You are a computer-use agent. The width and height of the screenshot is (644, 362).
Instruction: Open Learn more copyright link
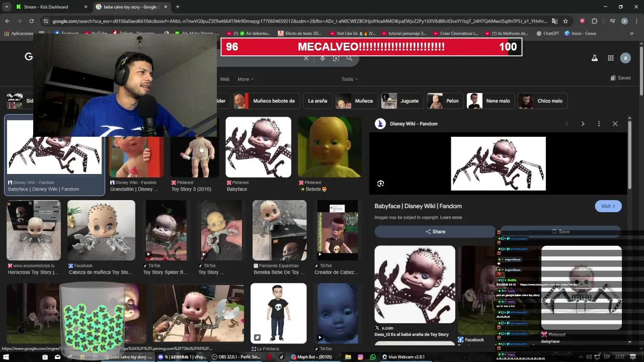coord(451,217)
